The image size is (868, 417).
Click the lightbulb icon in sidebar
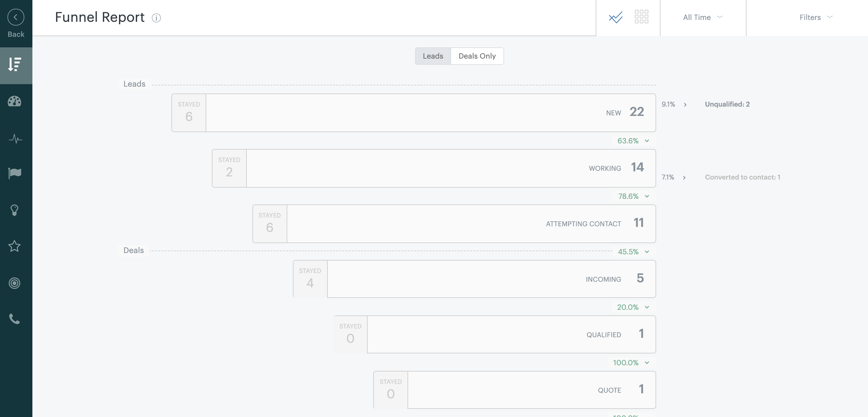[x=16, y=210]
